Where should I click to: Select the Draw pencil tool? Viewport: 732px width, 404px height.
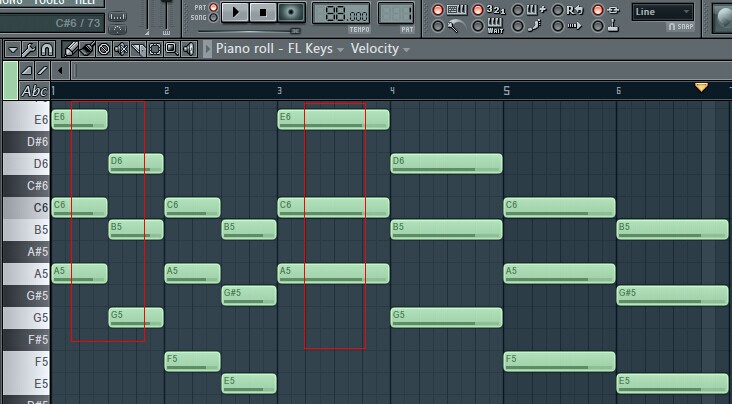(x=70, y=49)
